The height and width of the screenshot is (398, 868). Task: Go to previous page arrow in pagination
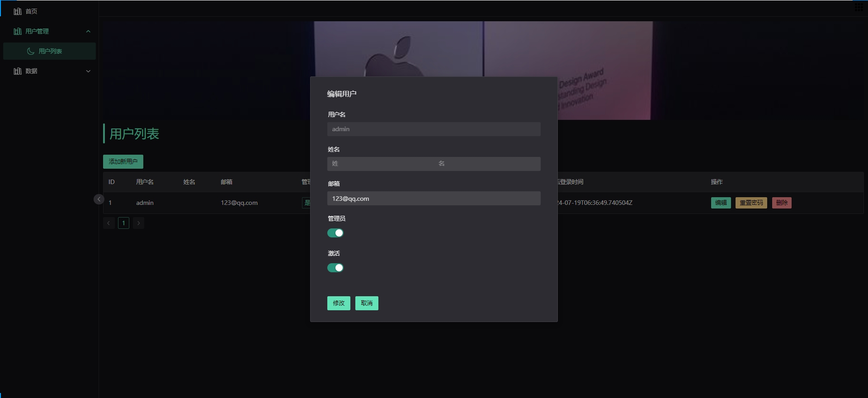(108, 223)
